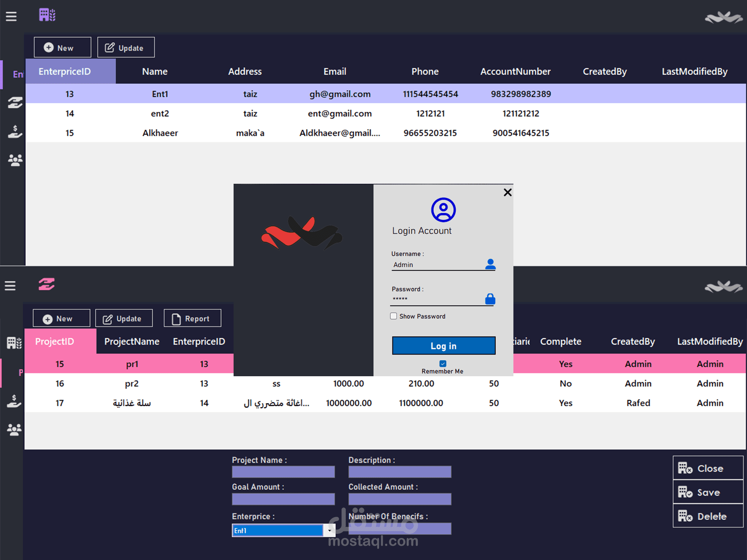This screenshot has width=747, height=560.
Task: Click amount cell 1100000.00
Action: click(421, 403)
